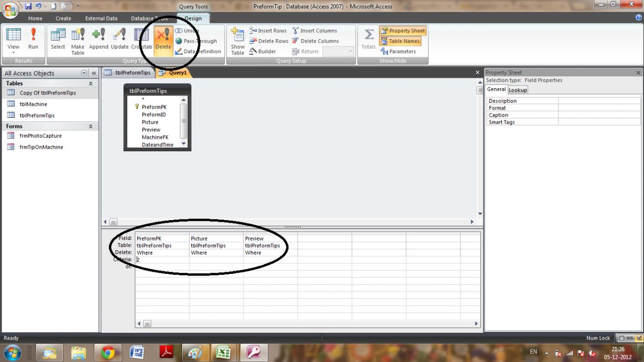Open query Parameters dialog

click(399, 51)
